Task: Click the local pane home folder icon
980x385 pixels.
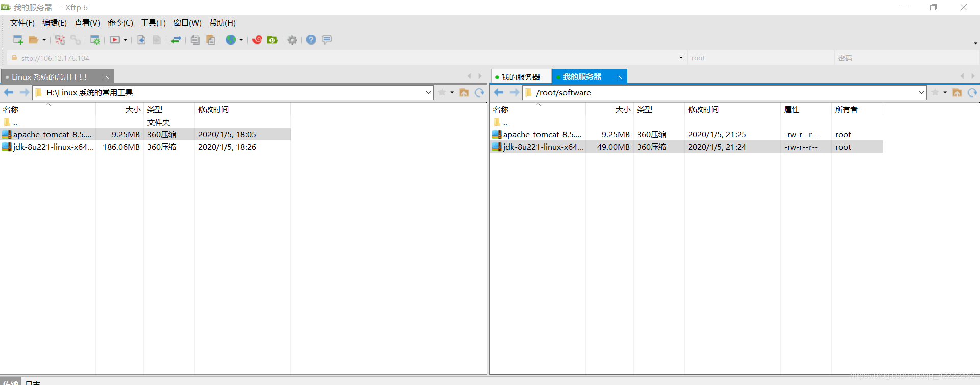Action: tap(464, 92)
